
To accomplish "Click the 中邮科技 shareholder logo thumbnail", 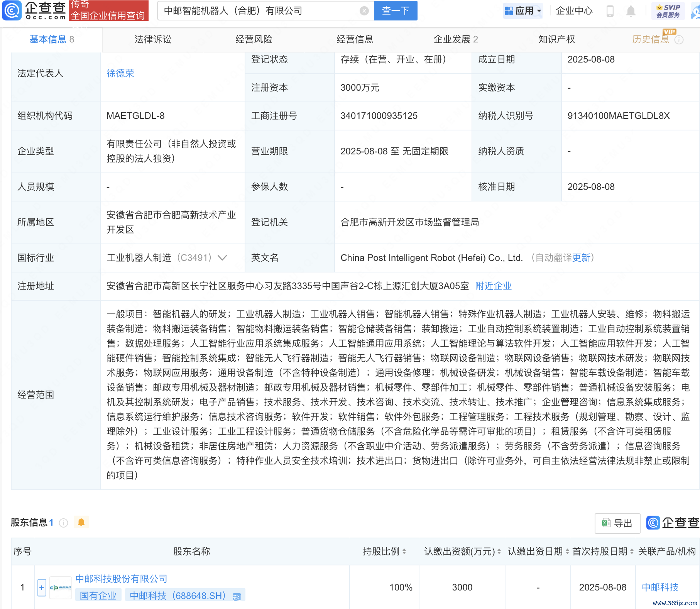I will click(61, 587).
